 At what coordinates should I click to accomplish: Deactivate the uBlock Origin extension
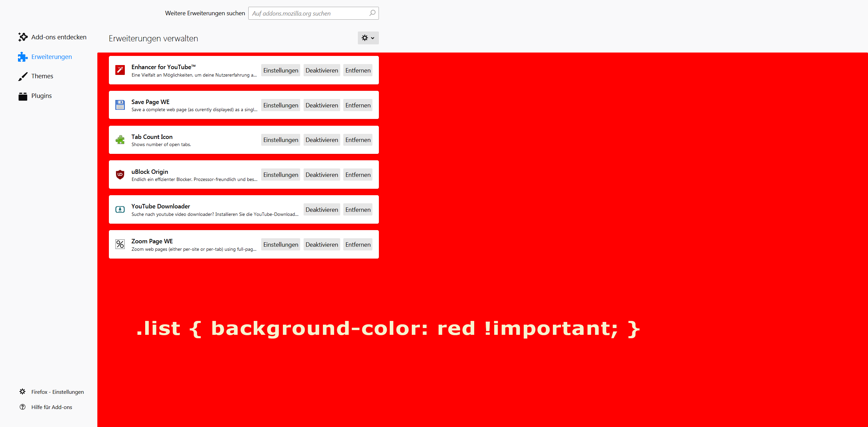(x=322, y=175)
